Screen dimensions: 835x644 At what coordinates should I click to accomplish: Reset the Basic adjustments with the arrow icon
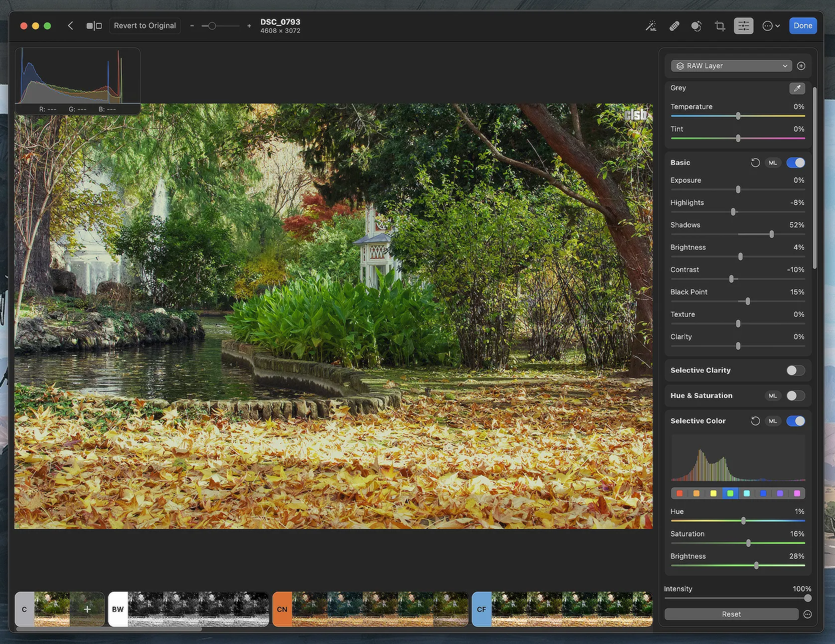click(755, 163)
